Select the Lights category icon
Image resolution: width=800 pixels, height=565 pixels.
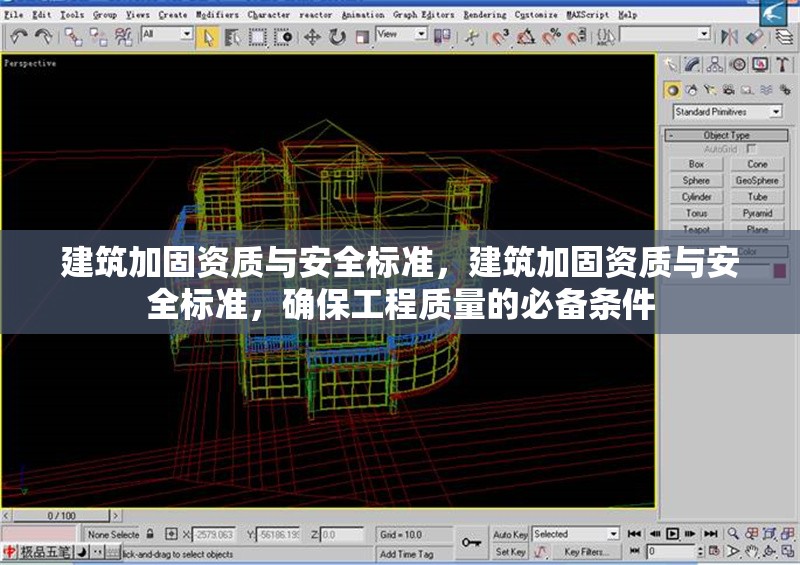pyautogui.click(x=710, y=90)
